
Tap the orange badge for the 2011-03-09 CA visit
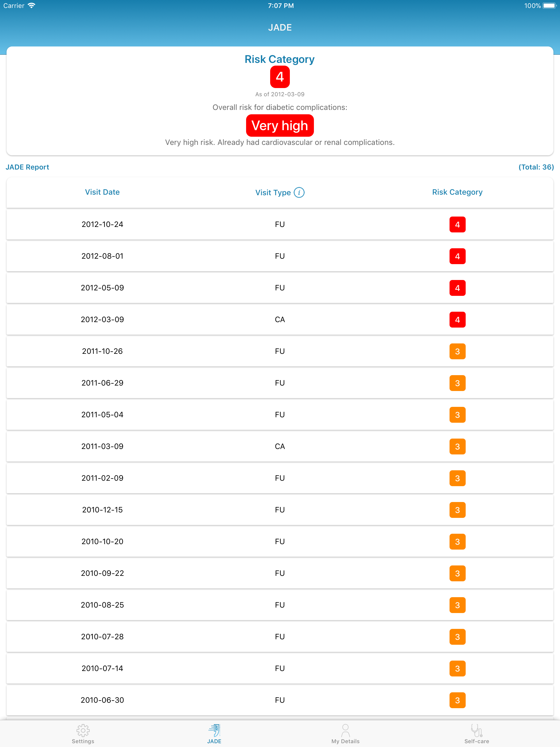(x=457, y=447)
